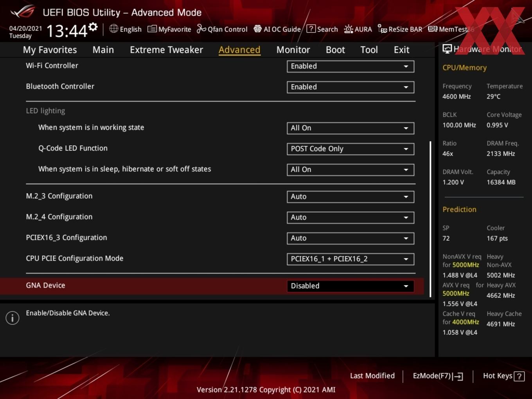Open the Tool tab

[369, 50]
